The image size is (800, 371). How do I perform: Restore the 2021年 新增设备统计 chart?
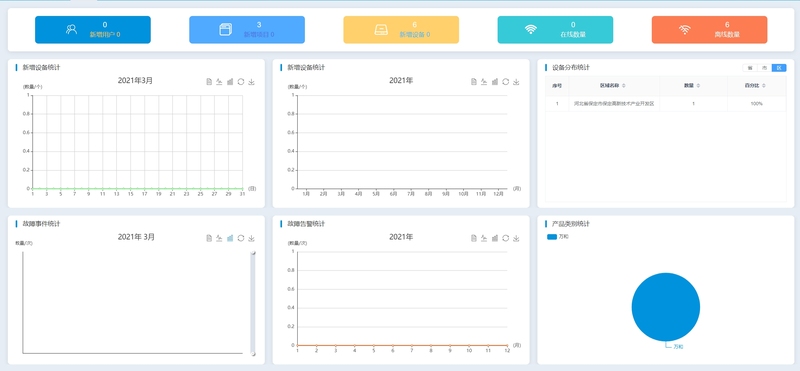click(506, 82)
